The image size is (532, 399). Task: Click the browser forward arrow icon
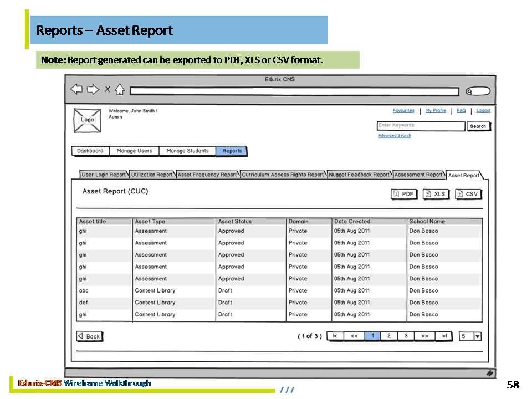tap(93, 90)
